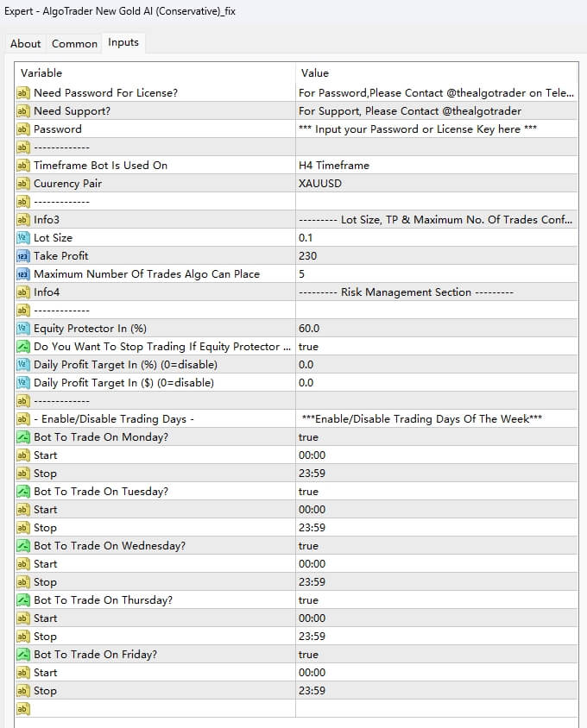Click the string icon beside Password
The width and height of the screenshot is (587, 728).
pyautogui.click(x=23, y=129)
